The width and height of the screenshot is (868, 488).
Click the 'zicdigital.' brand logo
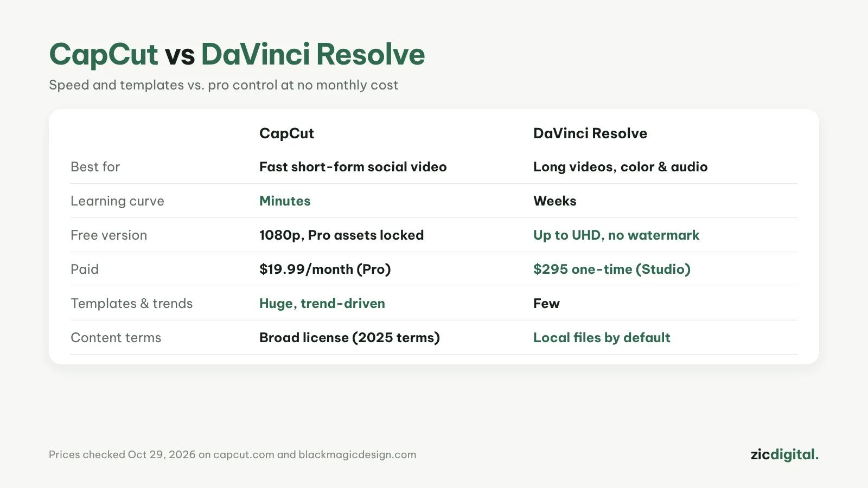pos(784,454)
